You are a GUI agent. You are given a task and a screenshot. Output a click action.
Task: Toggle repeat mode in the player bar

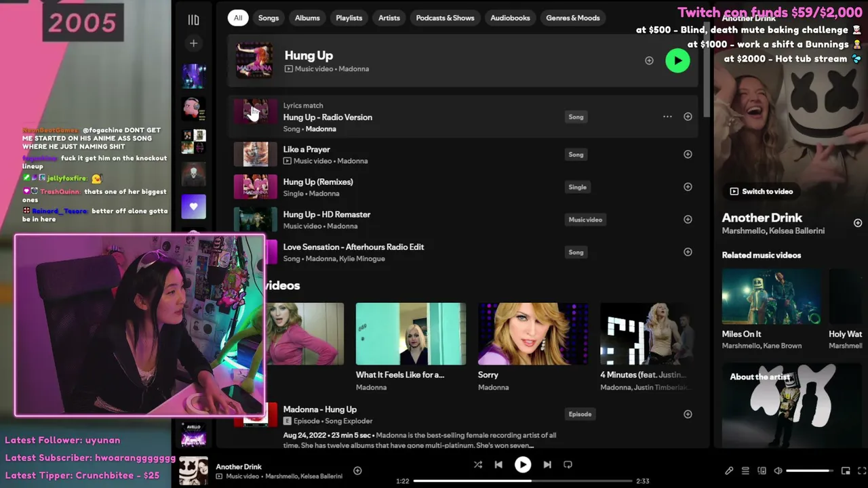568,464
